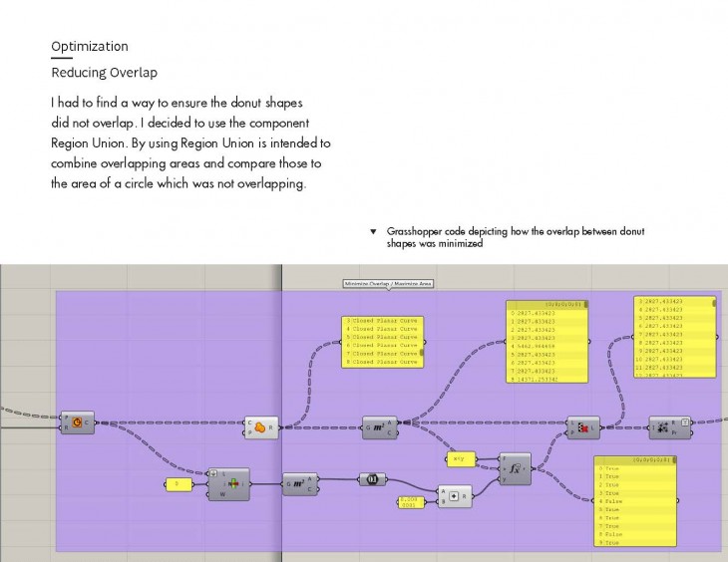Select the x<y expression panel

459,459
